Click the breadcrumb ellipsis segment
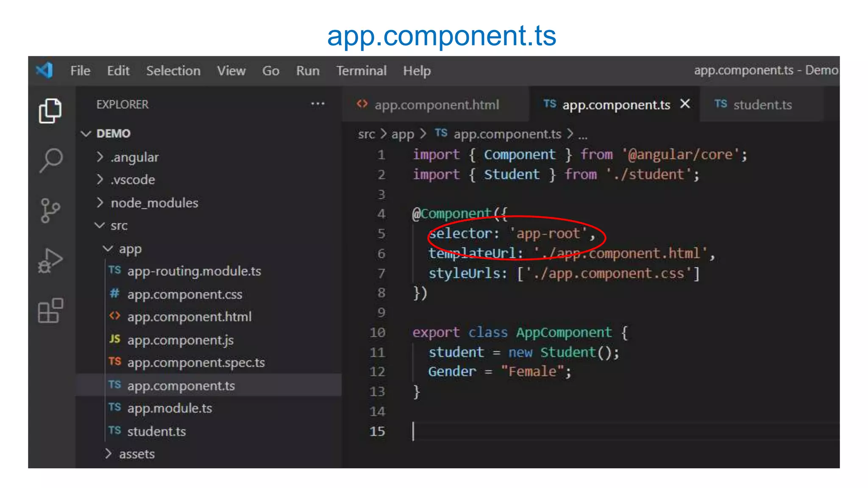 (583, 136)
